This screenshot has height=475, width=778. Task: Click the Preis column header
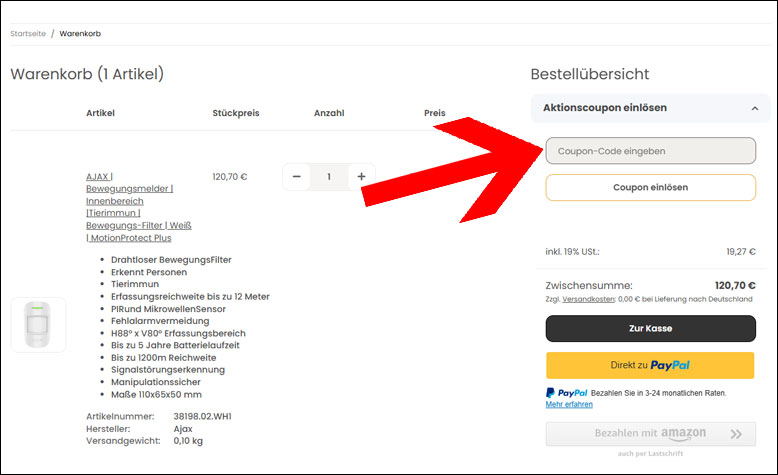click(435, 113)
